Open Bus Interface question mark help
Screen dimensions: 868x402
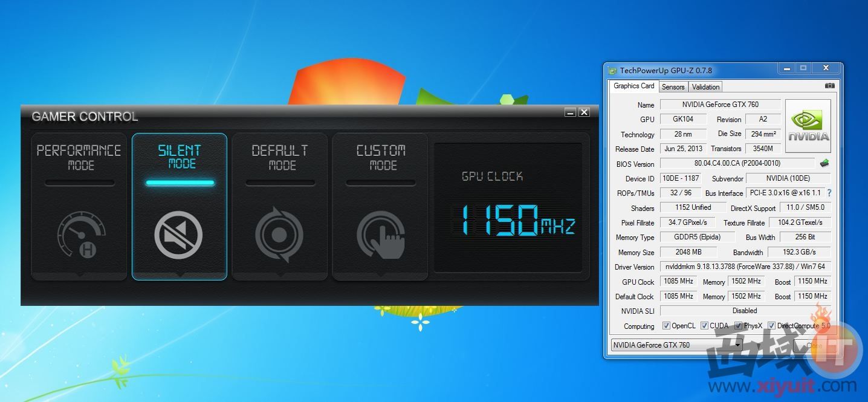(x=829, y=193)
